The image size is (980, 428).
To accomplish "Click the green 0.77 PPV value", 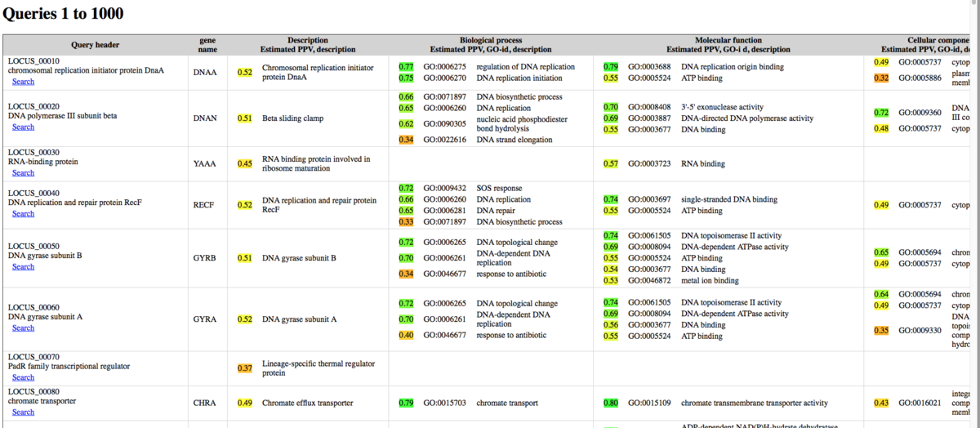I will click(406, 67).
